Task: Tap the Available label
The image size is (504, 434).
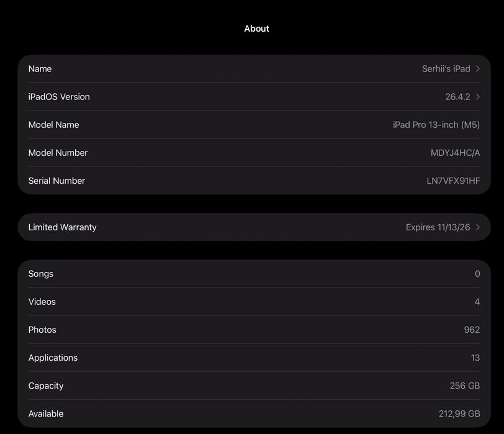Action: click(46, 414)
